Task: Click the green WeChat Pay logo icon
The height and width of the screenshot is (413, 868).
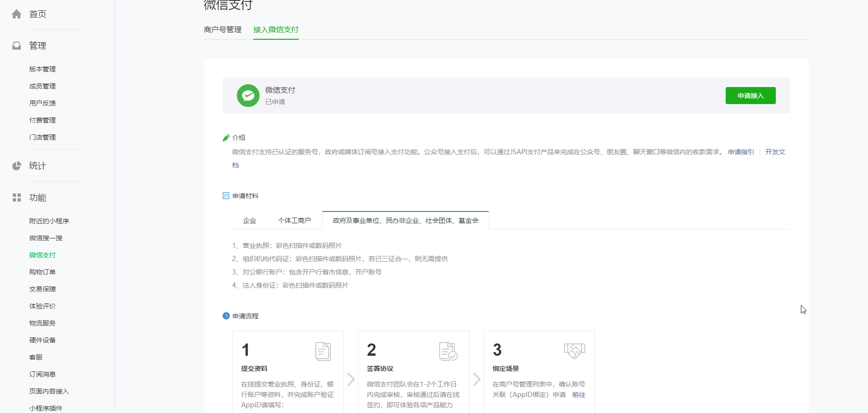Action: point(248,96)
